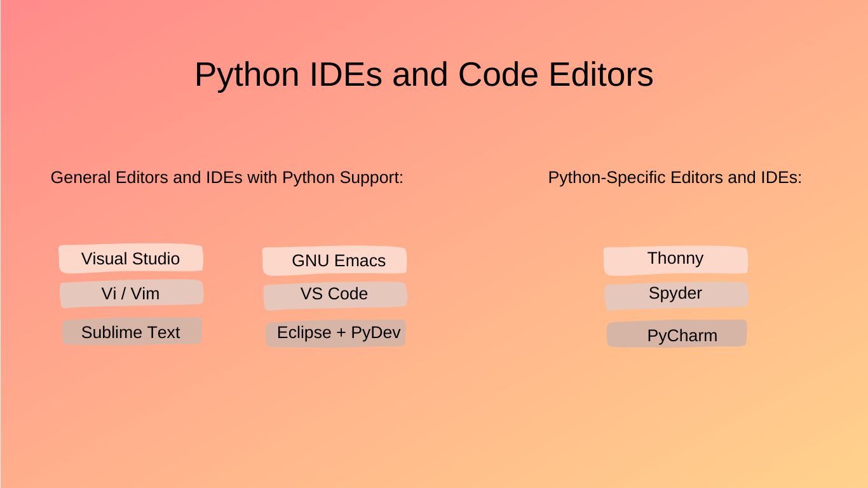Click the middle entry of the right column
Image resolution: width=868 pixels, height=488 pixels.
click(x=675, y=293)
